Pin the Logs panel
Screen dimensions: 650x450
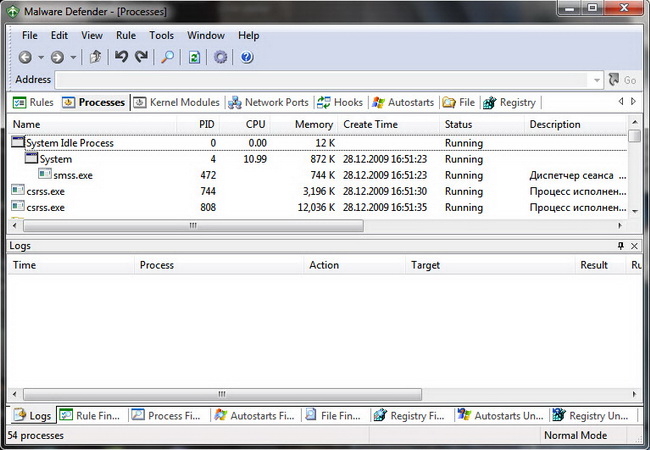[620, 245]
